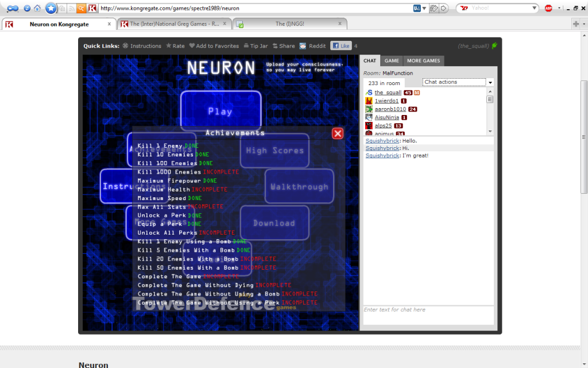
Task: Click user aaronb1010 in room list
Action: (x=390, y=109)
